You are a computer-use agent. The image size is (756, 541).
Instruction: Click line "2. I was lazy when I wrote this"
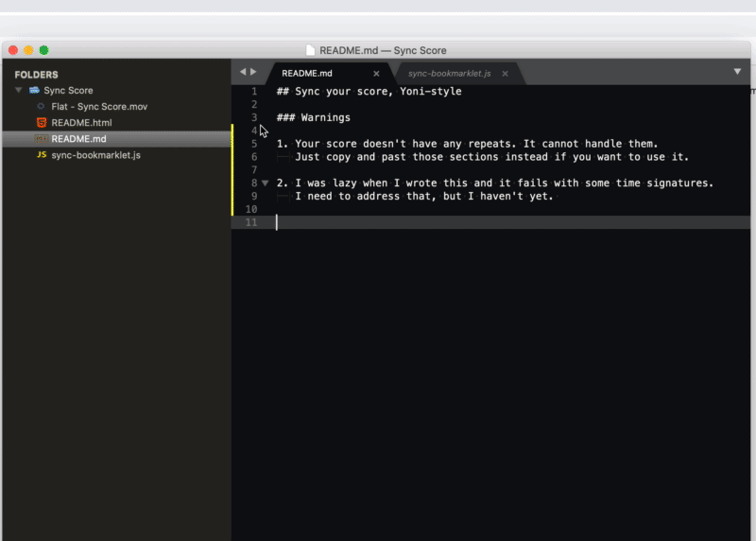(x=494, y=183)
